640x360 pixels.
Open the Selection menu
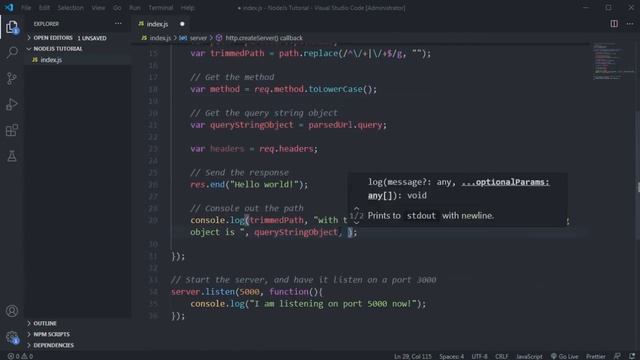(x=70, y=8)
